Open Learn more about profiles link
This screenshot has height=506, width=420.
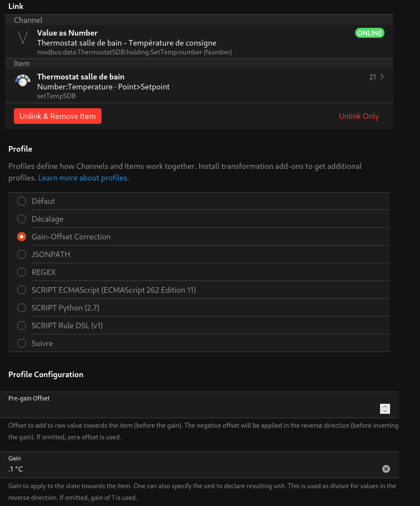(x=83, y=178)
